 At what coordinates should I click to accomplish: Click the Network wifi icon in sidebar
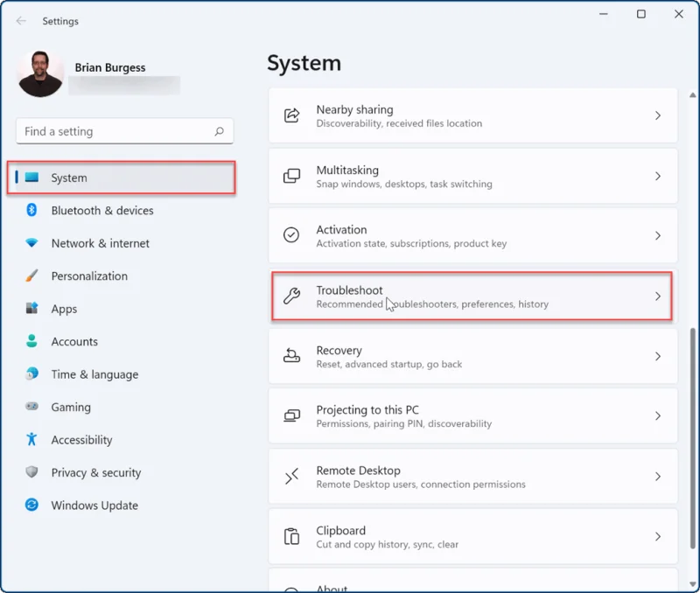[x=31, y=243]
